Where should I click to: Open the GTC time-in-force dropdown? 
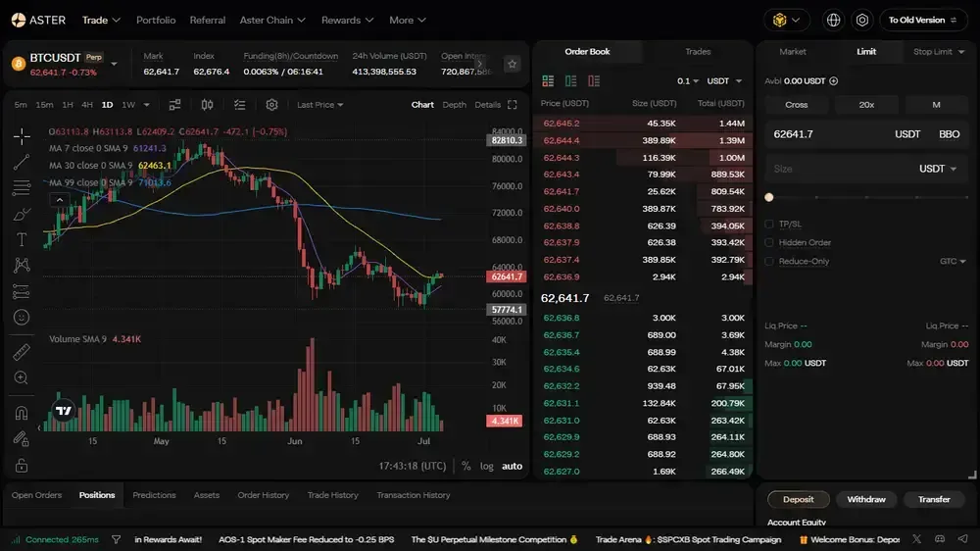point(953,261)
